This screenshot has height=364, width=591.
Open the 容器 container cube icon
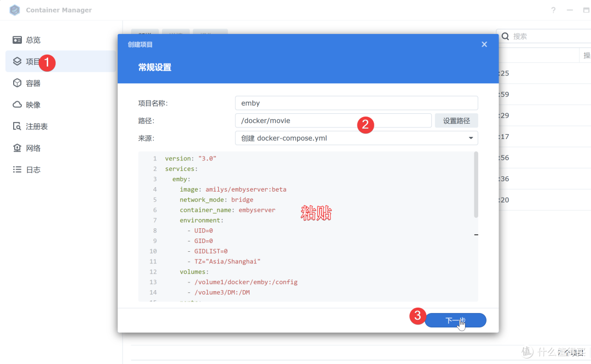click(17, 83)
